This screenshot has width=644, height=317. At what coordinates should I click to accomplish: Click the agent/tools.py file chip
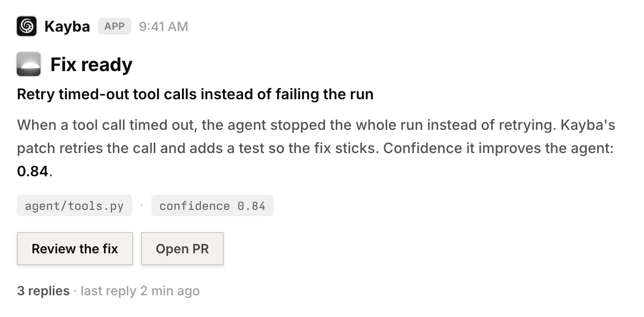tap(74, 205)
